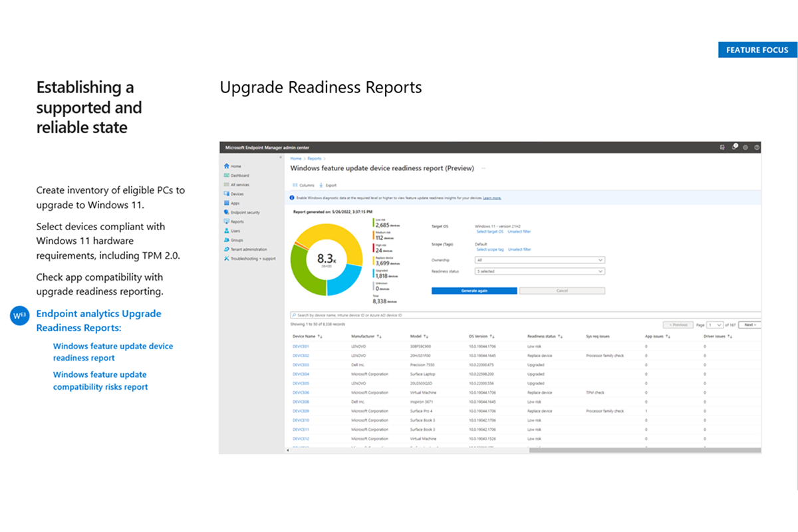Sort by the Device Name column
The width and height of the screenshot is (798, 532).
click(x=306, y=336)
